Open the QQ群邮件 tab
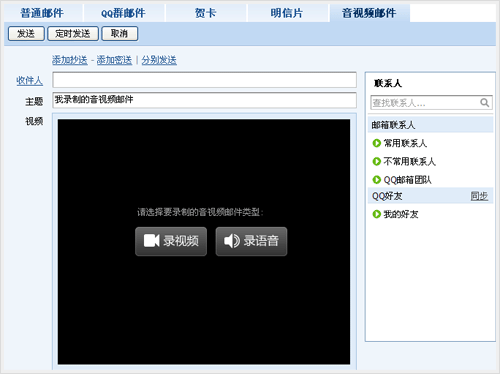Viewport: 500px width, 374px height. tap(123, 13)
